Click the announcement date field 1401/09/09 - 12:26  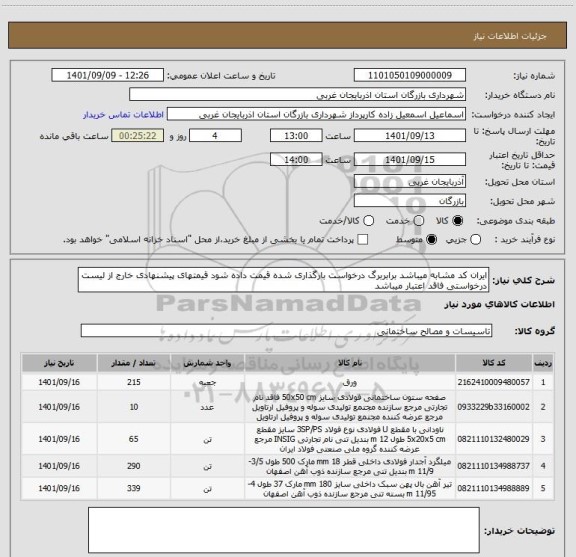108,75
